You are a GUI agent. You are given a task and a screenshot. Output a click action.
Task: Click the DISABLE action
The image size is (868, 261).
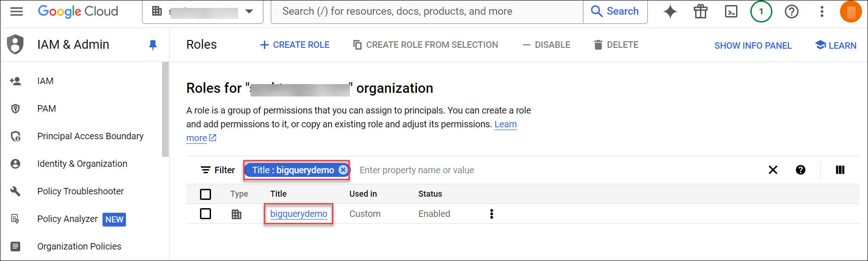tap(546, 45)
